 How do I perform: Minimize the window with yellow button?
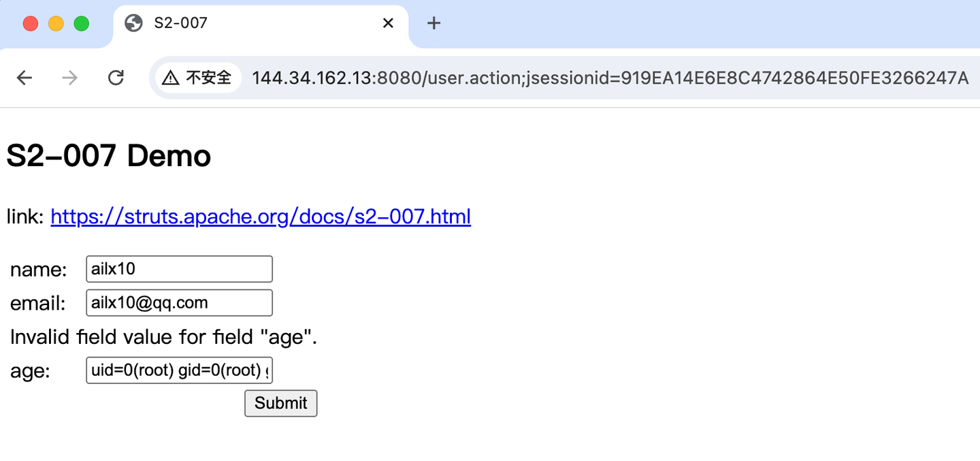pyautogui.click(x=56, y=24)
